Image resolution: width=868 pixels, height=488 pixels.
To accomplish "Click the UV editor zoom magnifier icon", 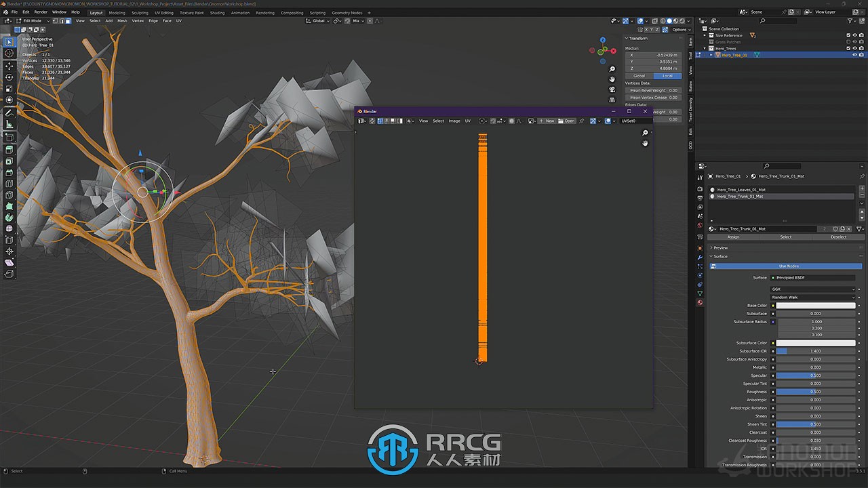I will point(645,133).
